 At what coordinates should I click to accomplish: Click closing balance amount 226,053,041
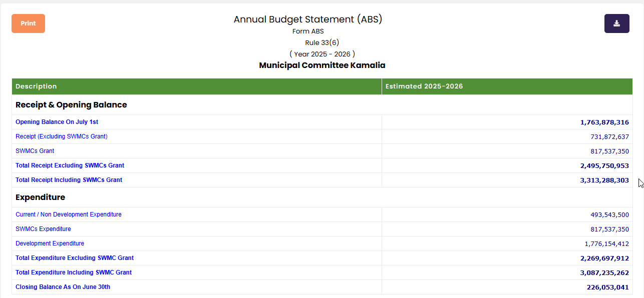click(607, 287)
